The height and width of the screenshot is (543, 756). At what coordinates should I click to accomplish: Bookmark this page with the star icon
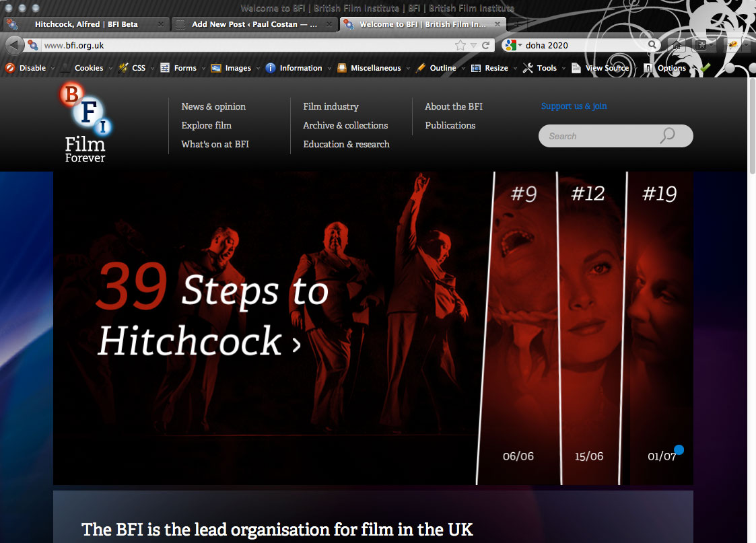(460, 45)
